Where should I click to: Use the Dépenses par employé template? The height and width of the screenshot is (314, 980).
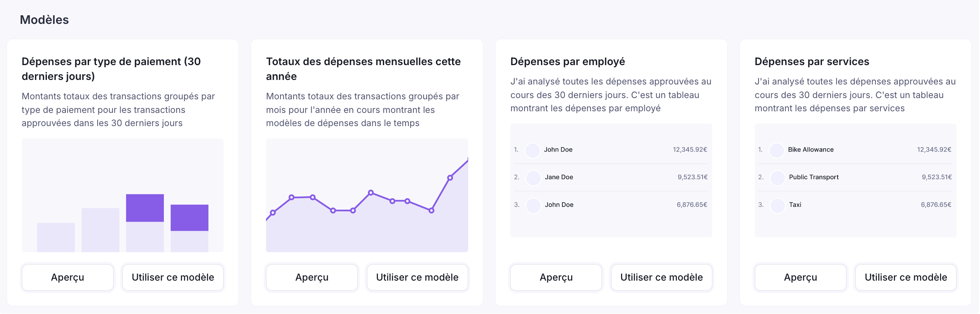coord(661,277)
